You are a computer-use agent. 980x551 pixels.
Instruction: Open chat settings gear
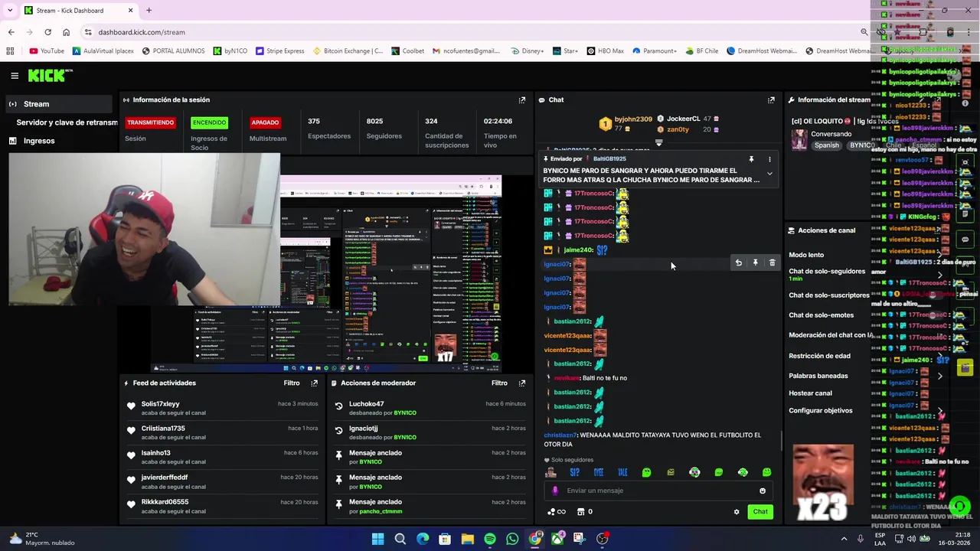pyautogui.click(x=737, y=512)
